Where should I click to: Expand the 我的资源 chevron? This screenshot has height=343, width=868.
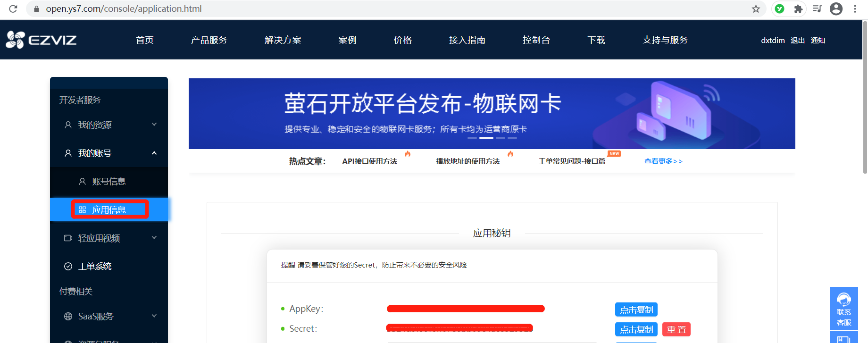(154, 125)
